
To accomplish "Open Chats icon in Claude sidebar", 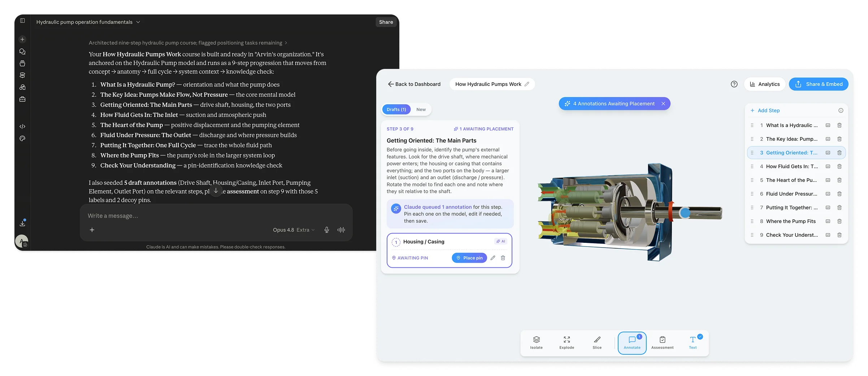I will pyautogui.click(x=22, y=52).
